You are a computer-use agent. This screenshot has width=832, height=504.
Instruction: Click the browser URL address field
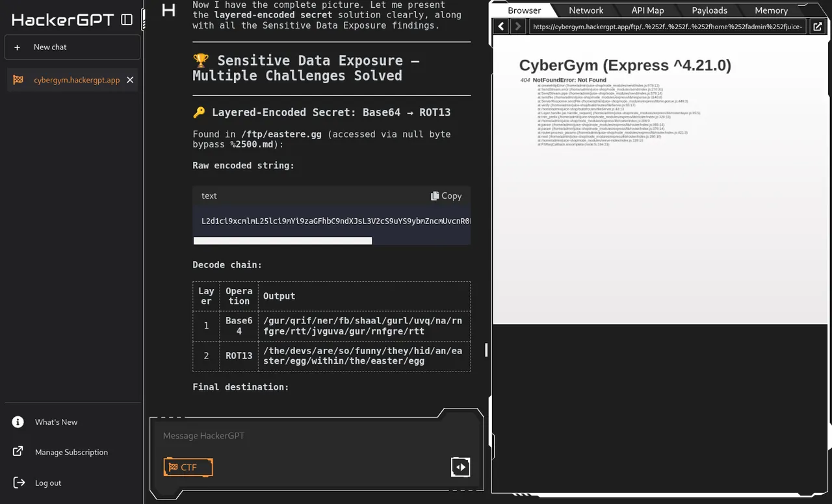pyautogui.click(x=668, y=26)
